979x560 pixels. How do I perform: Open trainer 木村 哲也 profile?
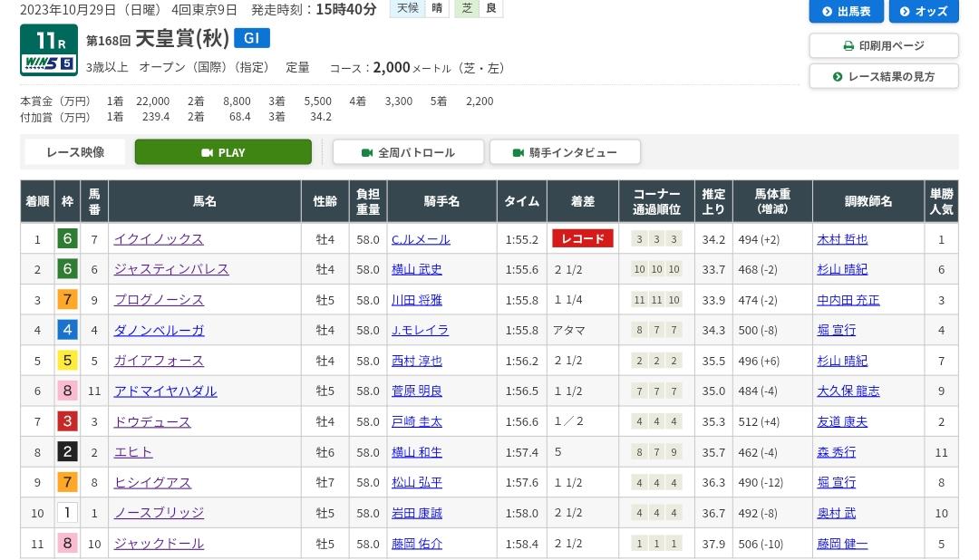coord(842,239)
